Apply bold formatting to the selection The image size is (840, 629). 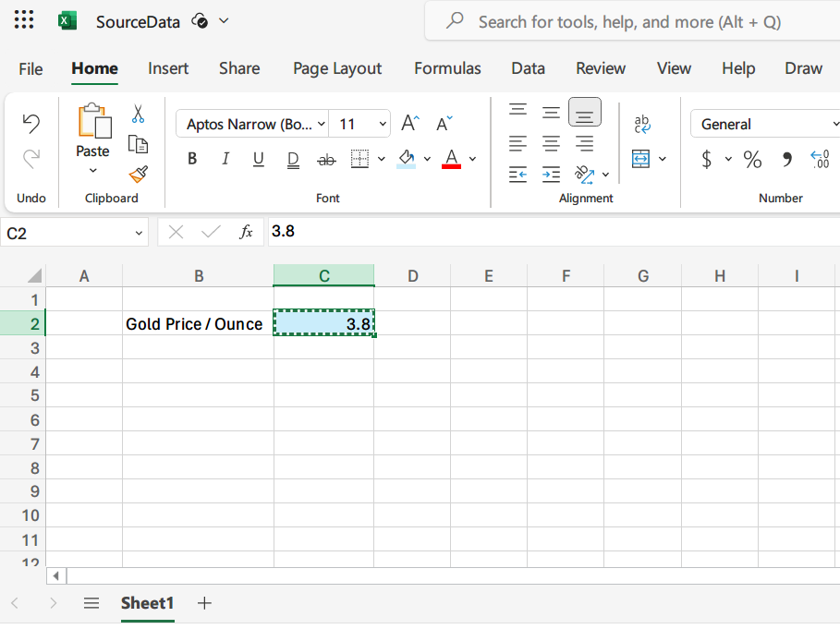click(x=191, y=159)
